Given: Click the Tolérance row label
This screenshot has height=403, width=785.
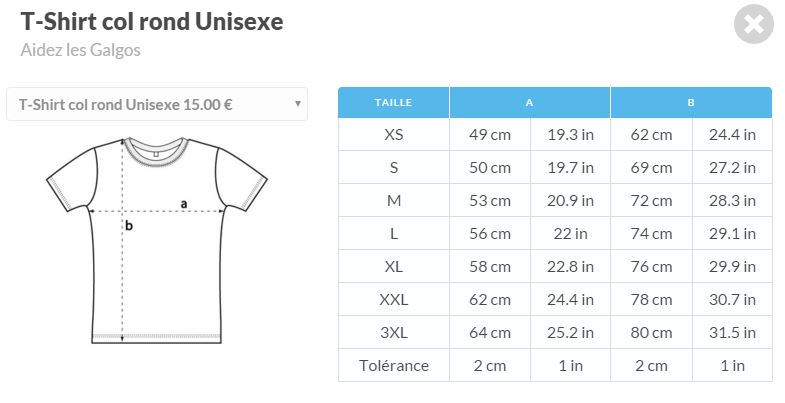Looking at the screenshot, I should 394,366.
